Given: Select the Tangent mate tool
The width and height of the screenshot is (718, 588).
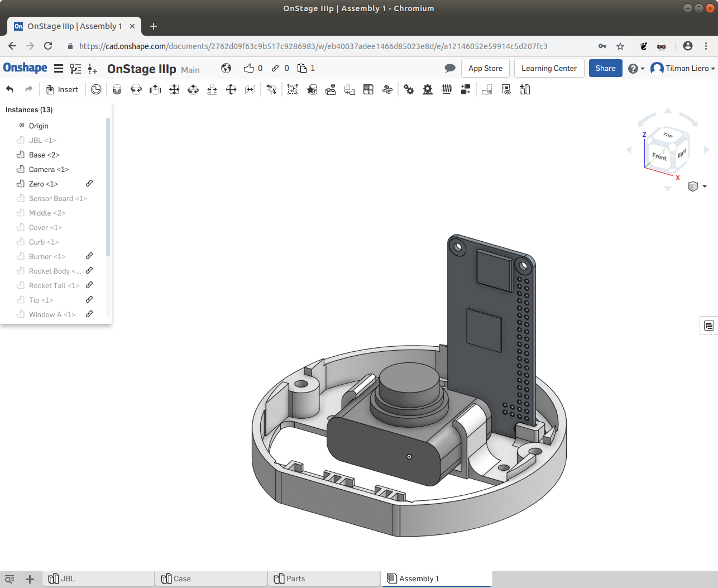Looking at the screenshot, I should pos(271,89).
